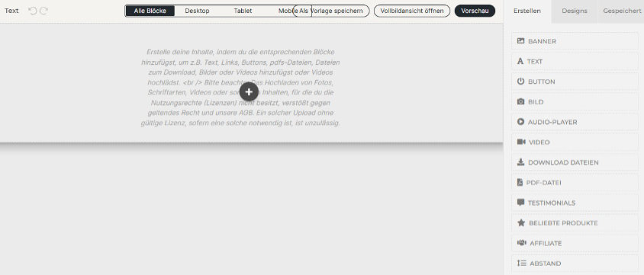Click Als Vorlage speichern button
Screen dimensions: 644x275
[x=331, y=11]
